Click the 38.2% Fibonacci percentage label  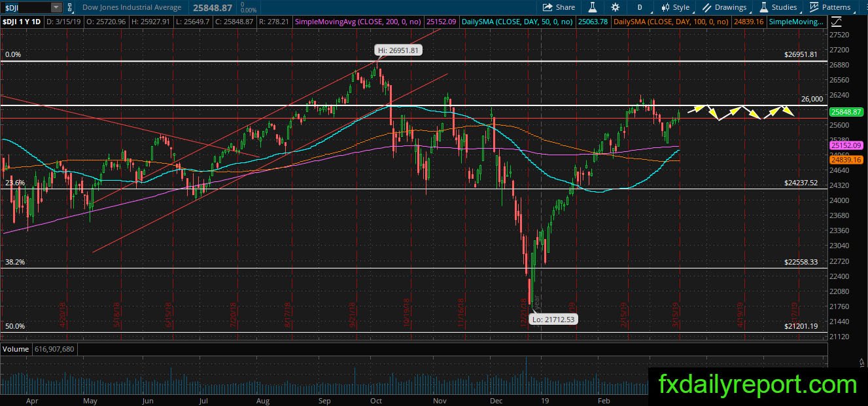tap(14, 261)
